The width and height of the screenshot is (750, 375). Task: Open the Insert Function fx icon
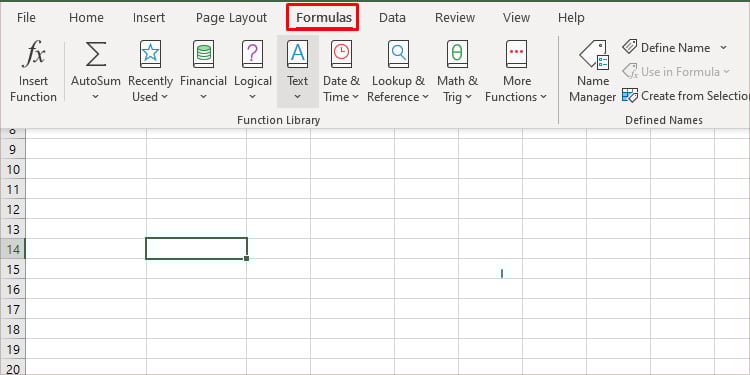(33, 54)
